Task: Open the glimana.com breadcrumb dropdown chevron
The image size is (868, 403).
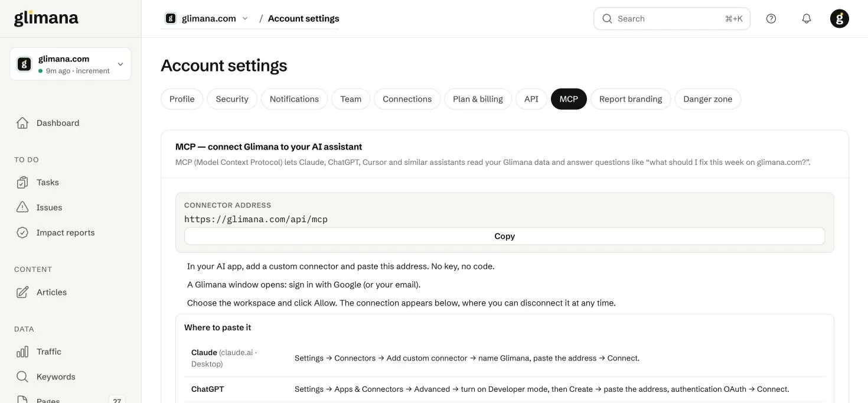Action: (x=245, y=18)
